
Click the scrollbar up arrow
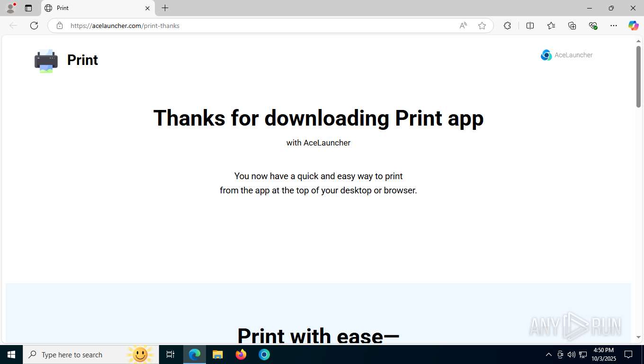pyautogui.click(x=638, y=41)
